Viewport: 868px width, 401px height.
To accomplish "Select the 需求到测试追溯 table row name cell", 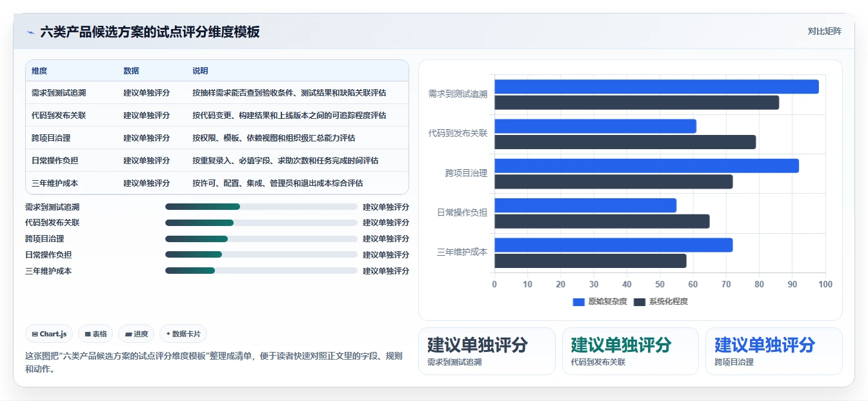I will [x=59, y=93].
